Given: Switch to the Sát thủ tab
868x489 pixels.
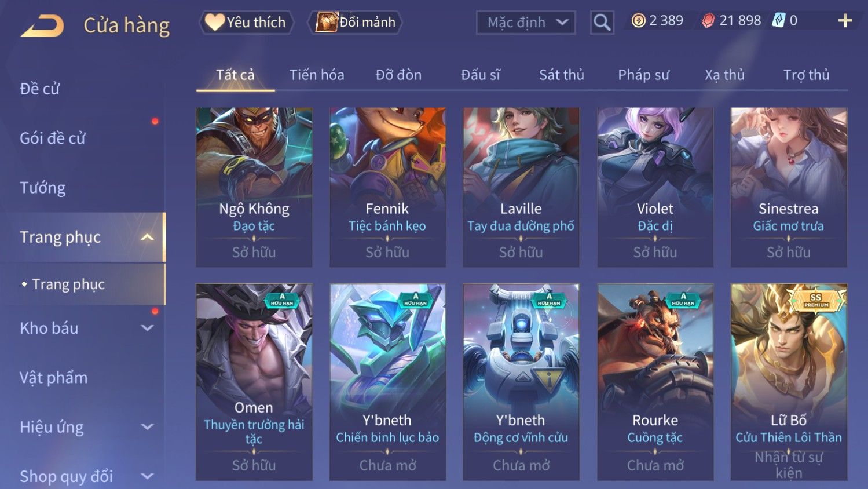Looking at the screenshot, I should click(x=561, y=75).
